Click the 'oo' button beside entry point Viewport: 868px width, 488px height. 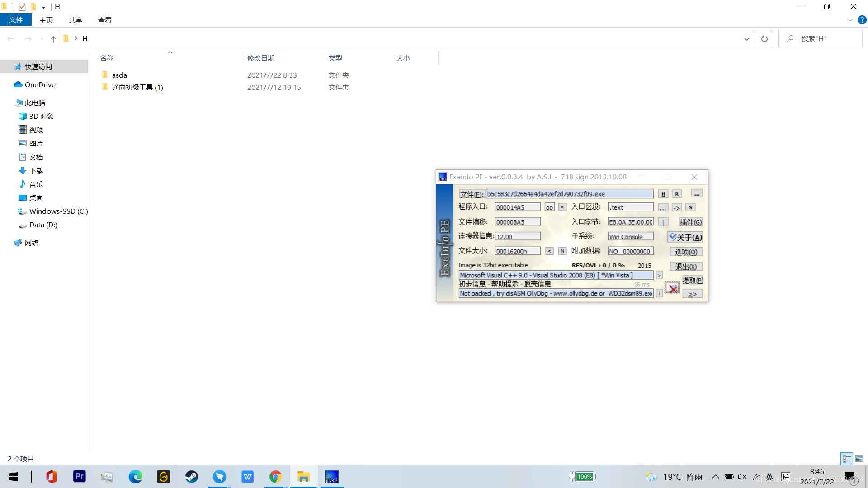click(549, 207)
